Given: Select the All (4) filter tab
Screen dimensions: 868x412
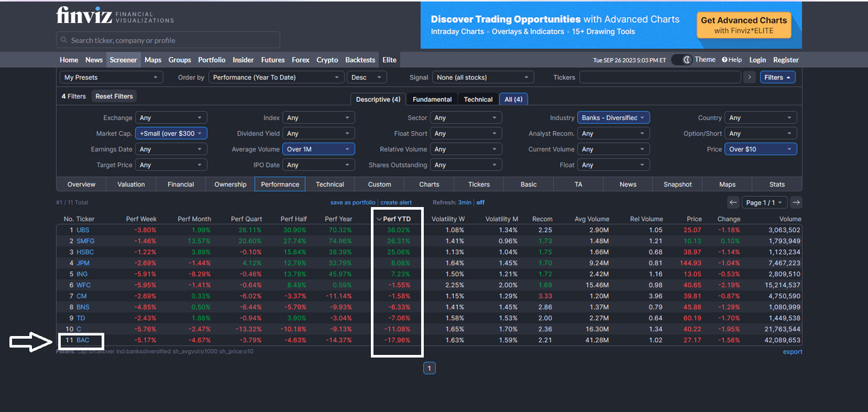Looking at the screenshot, I should click(x=513, y=99).
